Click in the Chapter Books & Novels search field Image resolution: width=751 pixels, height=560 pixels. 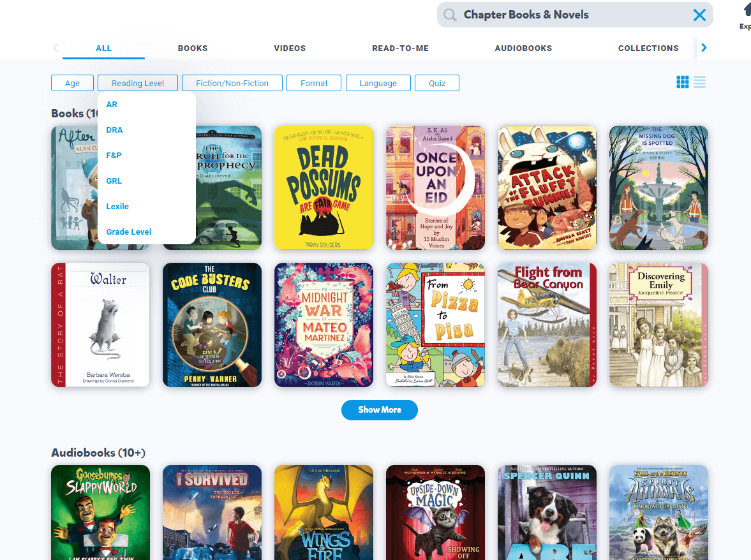pyautogui.click(x=575, y=15)
